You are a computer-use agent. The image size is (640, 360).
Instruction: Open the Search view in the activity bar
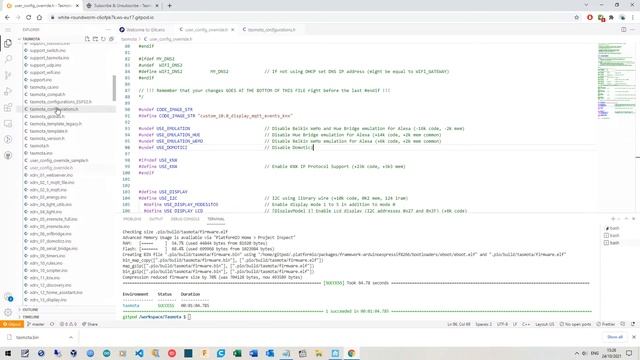pos(8,59)
